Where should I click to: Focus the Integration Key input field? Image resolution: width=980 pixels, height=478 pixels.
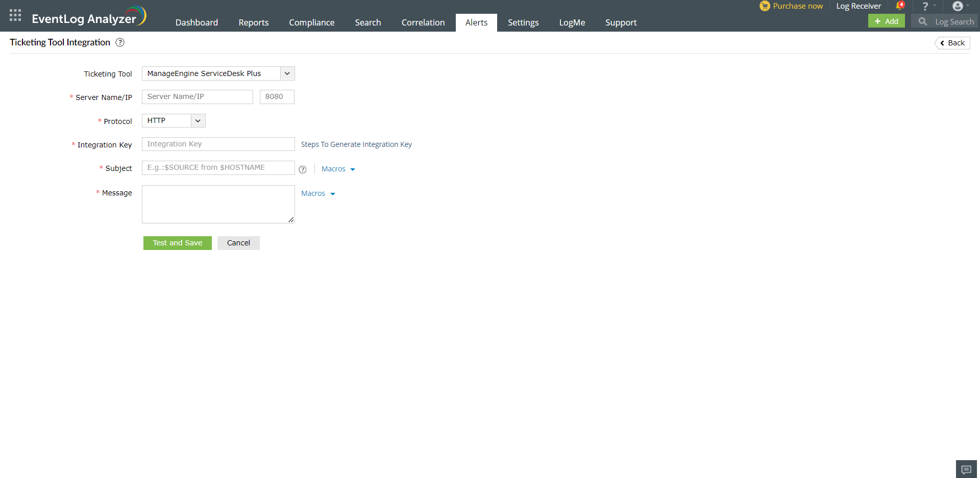tap(218, 144)
